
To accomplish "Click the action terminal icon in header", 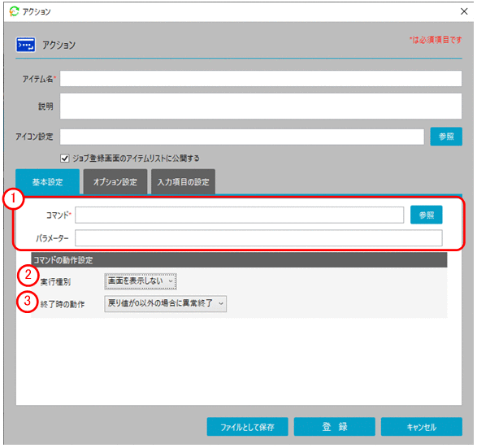I will [25, 45].
